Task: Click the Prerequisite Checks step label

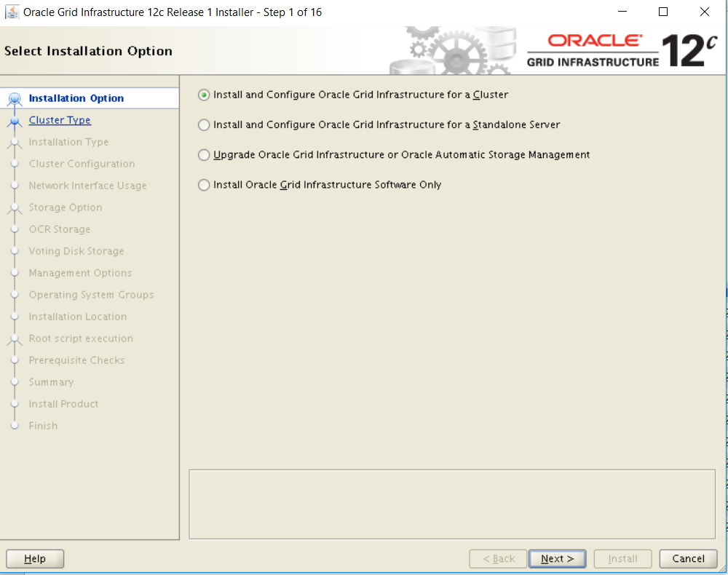Action: [x=76, y=360]
